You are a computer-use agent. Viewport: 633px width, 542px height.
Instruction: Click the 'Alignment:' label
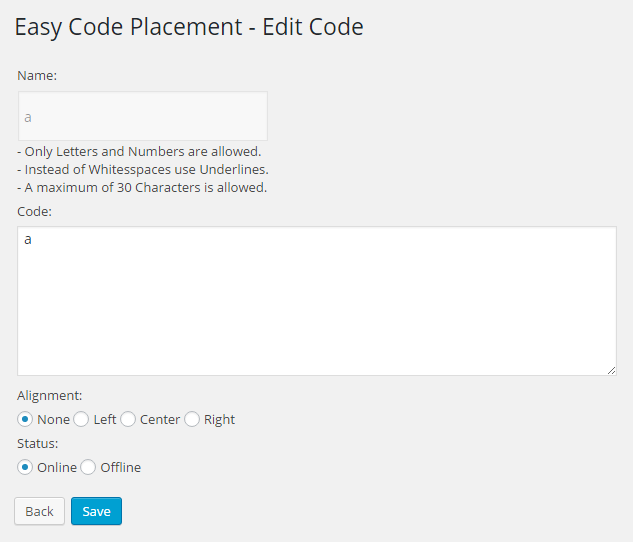[x=50, y=396]
